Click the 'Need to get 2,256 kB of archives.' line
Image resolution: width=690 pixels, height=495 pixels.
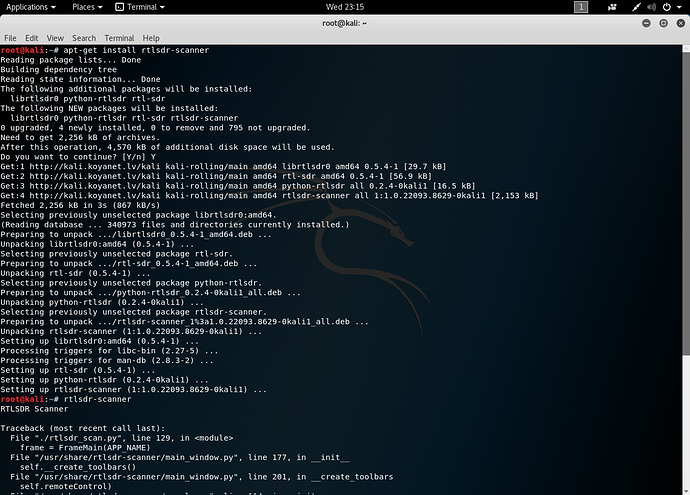pos(81,138)
